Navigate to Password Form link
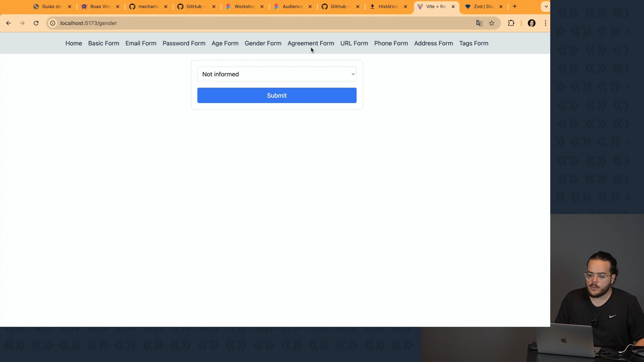The width and height of the screenshot is (644, 362). point(184,43)
